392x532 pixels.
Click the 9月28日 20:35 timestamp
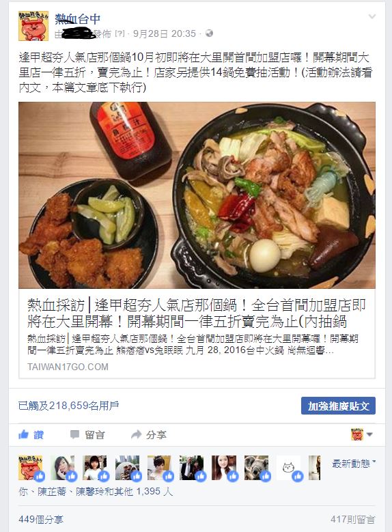165,33
